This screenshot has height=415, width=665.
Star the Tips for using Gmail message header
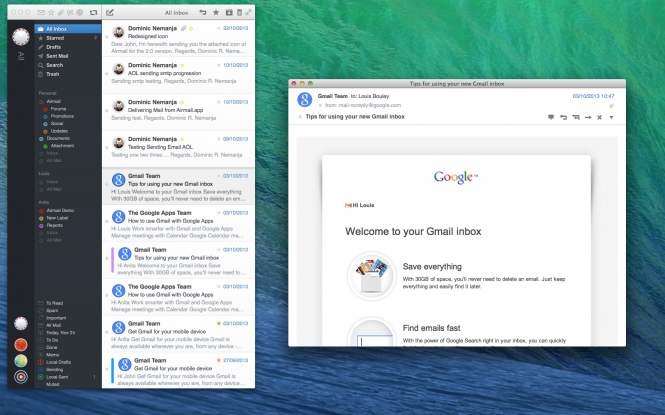pos(300,117)
